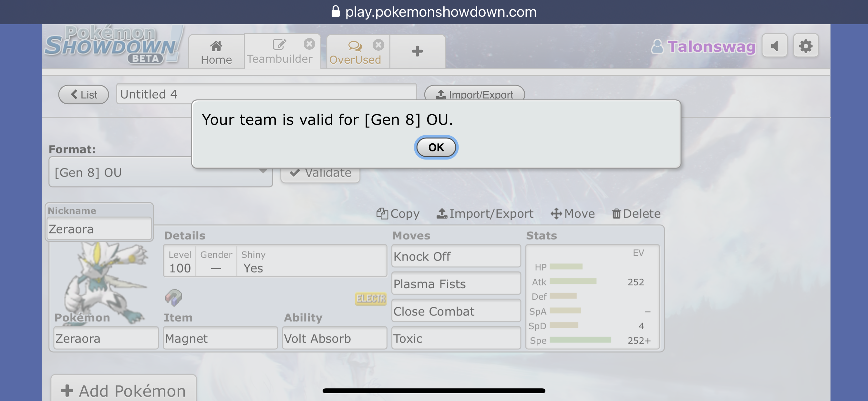
Task: Edit the Close Combat move slot
Action: tap(456, 311)
